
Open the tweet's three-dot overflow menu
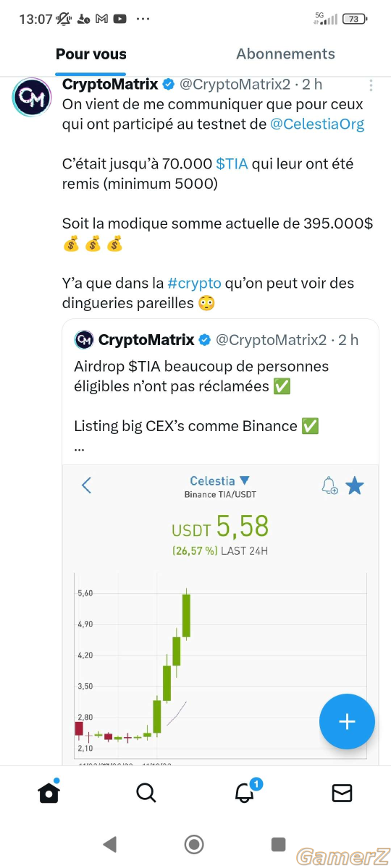click(371, 85)
